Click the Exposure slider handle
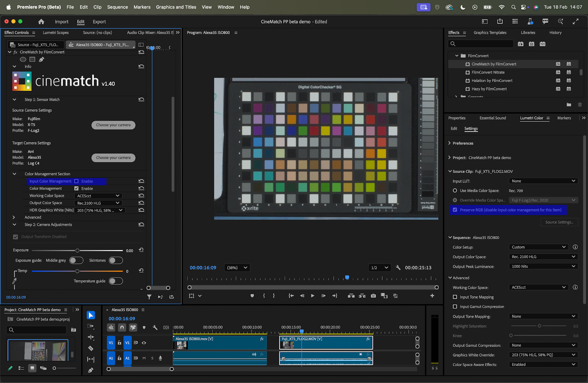 (x=77, y=251)
